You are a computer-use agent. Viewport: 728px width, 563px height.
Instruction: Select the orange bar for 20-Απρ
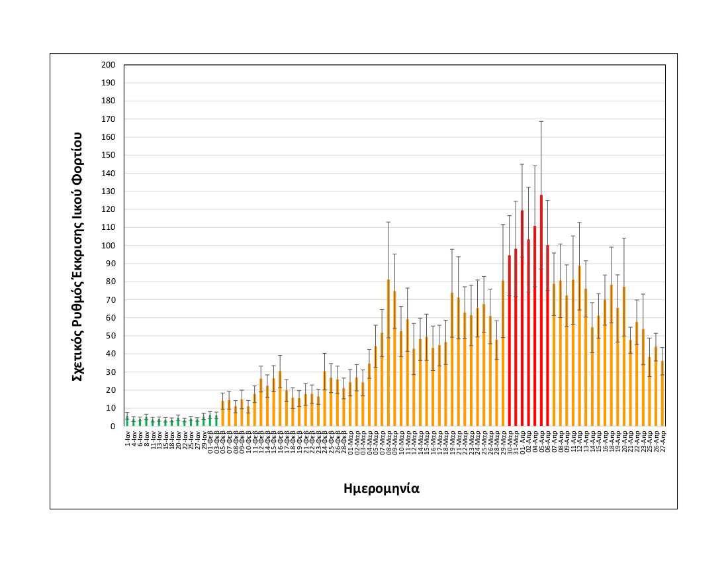pos(623,357)
